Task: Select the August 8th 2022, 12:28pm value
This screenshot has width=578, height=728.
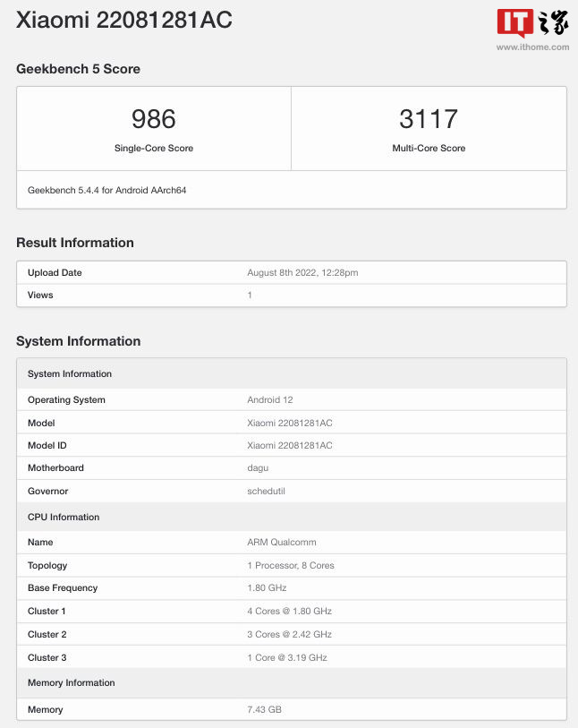Action: point(302,272)
